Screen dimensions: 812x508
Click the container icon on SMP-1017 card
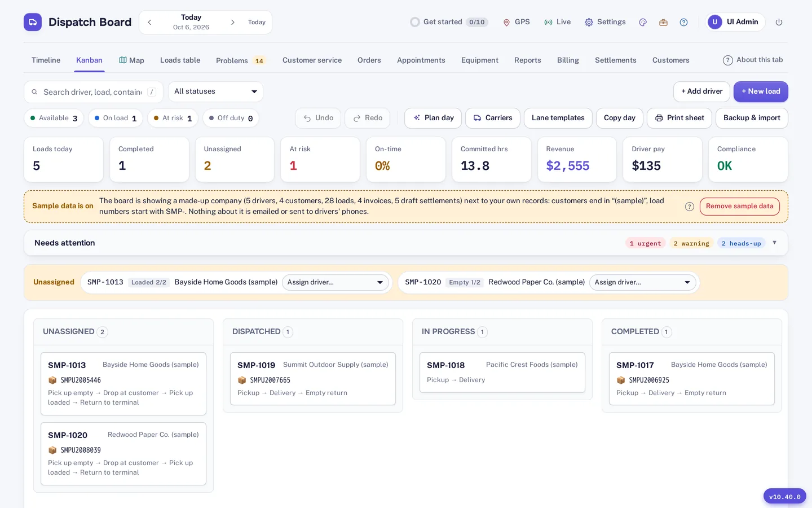coord(621,380)
